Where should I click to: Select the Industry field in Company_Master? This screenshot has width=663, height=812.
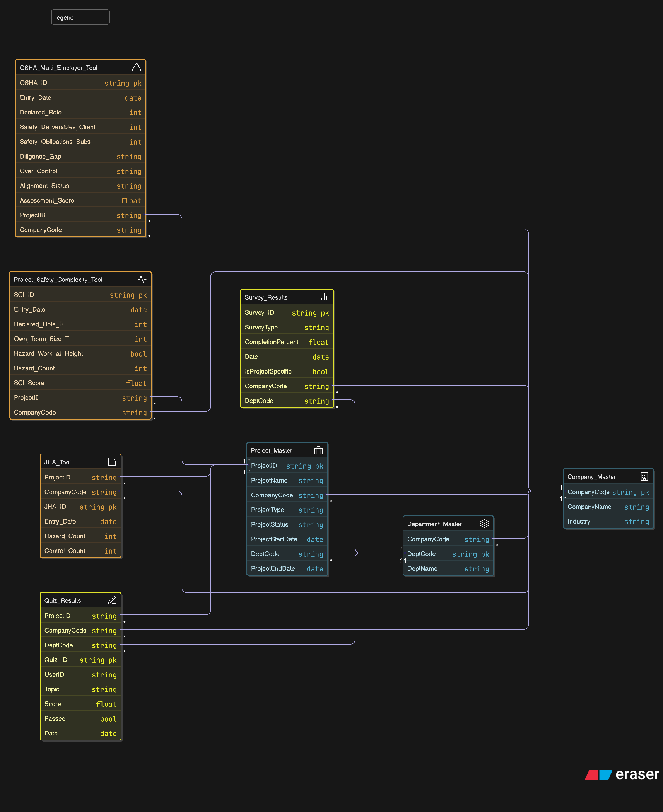click(608, 521)
